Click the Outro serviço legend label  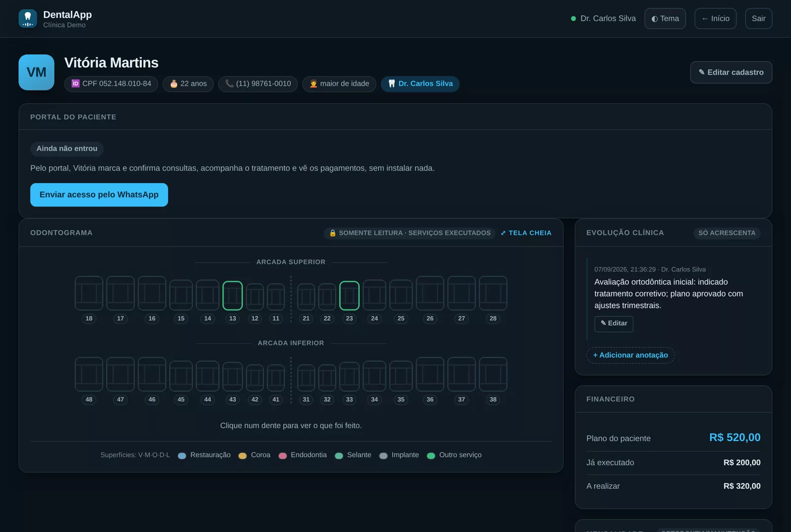coord(460,455)
